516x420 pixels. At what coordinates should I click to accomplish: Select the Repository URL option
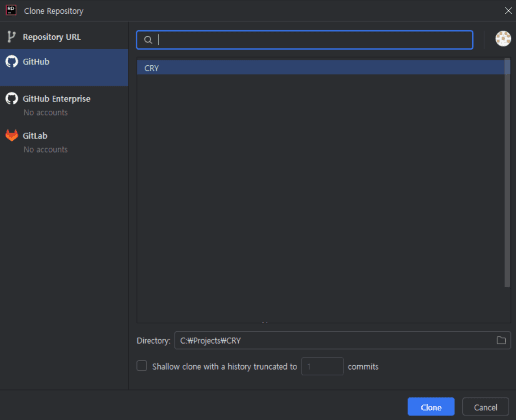[x=64, y=37]
